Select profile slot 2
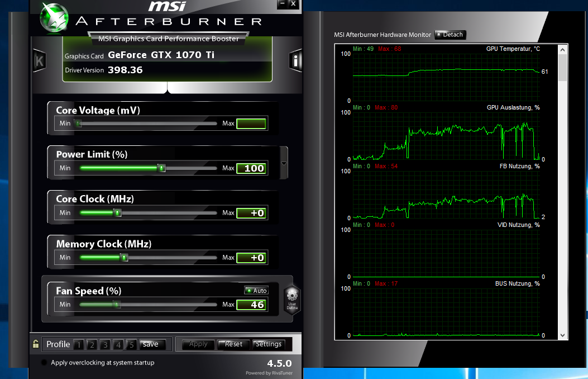This screenshot has width=588, height=379. pos(92,344)
